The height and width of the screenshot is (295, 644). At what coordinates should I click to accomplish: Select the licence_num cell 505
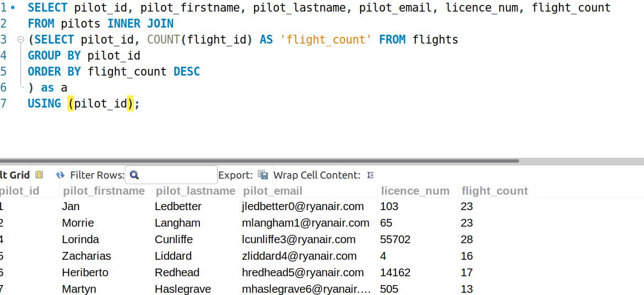pyautogui.click(x=389, y=289)
